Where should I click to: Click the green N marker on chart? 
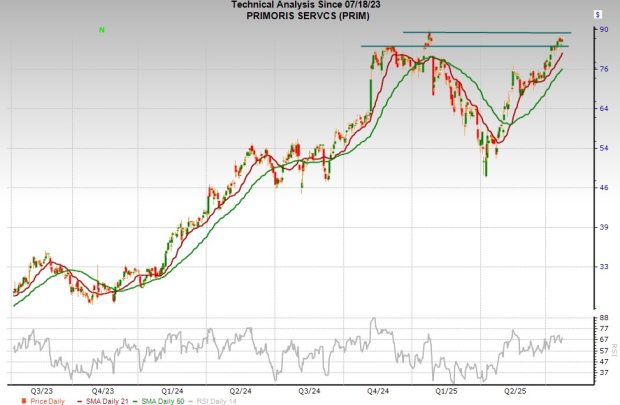(102, 30)
